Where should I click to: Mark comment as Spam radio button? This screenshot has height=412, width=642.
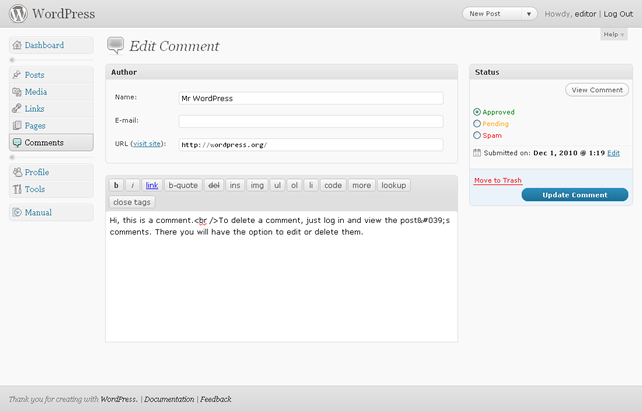(477, 135)
